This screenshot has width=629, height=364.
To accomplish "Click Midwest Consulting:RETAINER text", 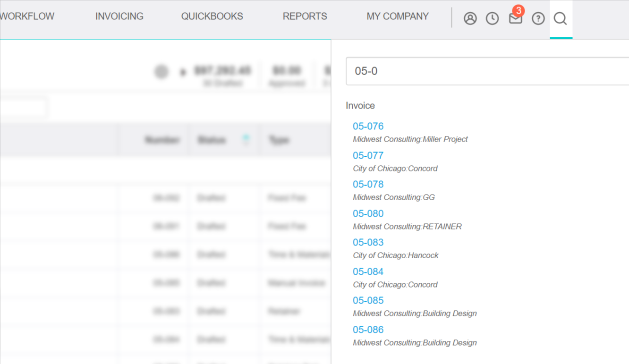I will 407,227.
